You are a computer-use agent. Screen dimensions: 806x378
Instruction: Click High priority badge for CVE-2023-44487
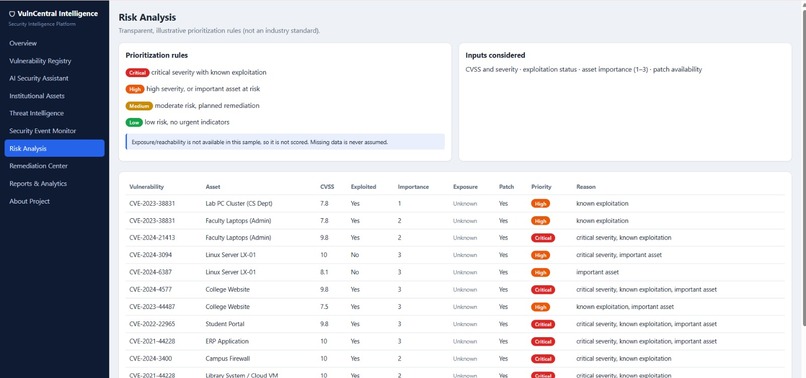pos(540,307)
